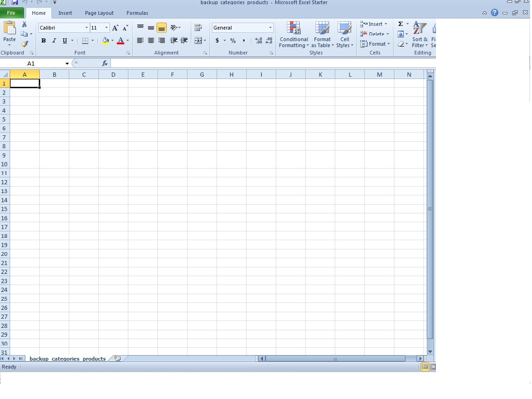Open the font size 11 dropdown
This screenshot has width=532, height=399.
click(x=107, y=28)
